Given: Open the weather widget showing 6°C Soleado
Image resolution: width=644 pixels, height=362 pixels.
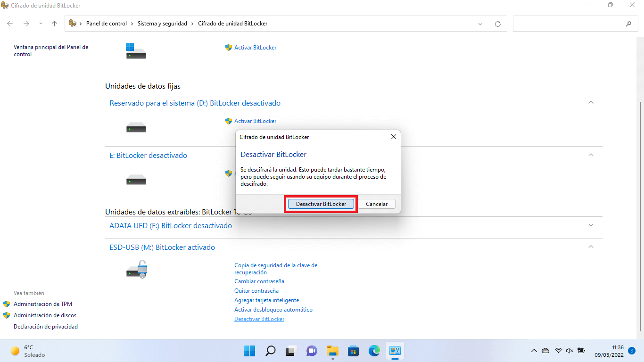Looking at the screenshot, I should coord(28,351).
